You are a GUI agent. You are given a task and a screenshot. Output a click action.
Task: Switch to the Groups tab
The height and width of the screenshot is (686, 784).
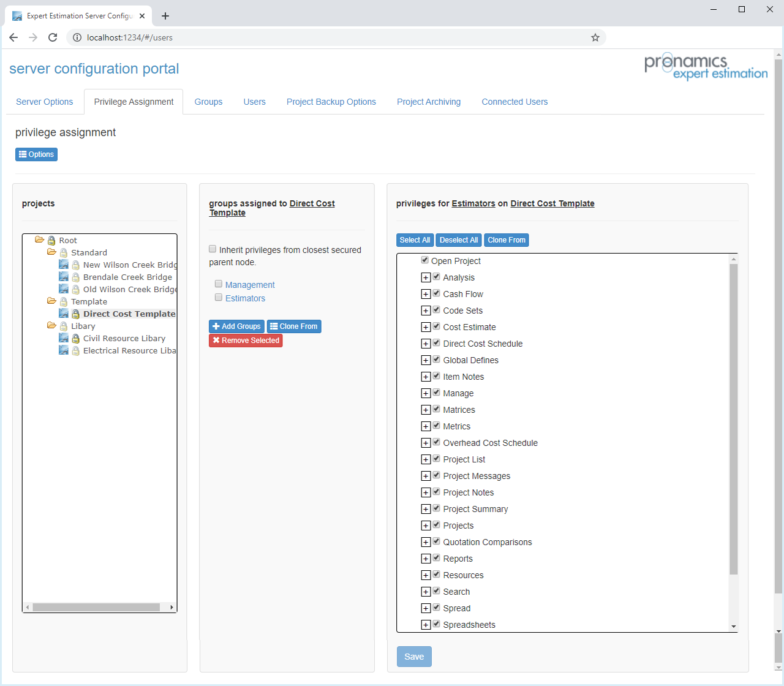(x=208, y=102)
